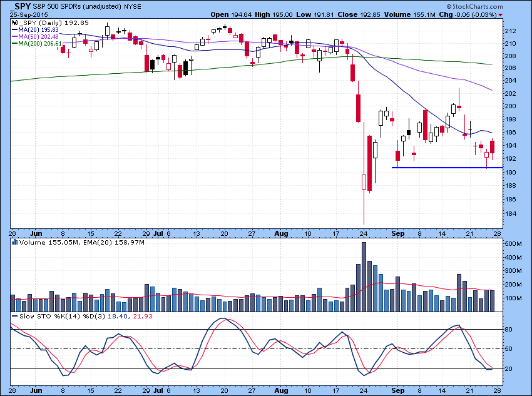Click the 'Volume 155.05M, EMA(20) 158.97M' legend

tap(82, 242)
